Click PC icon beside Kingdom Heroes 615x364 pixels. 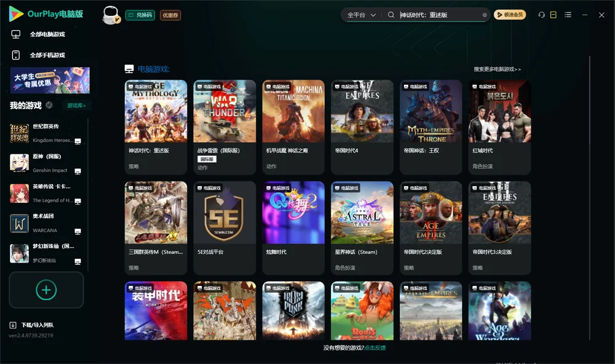77,141
